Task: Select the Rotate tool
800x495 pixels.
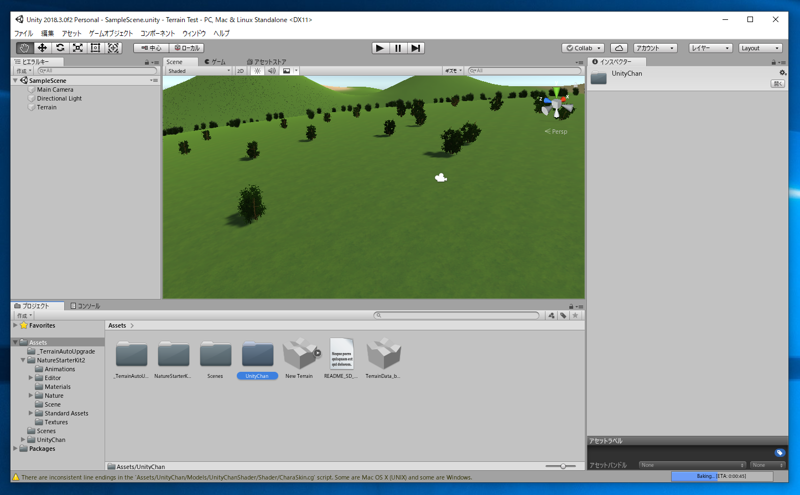Action: pos(60,48)
